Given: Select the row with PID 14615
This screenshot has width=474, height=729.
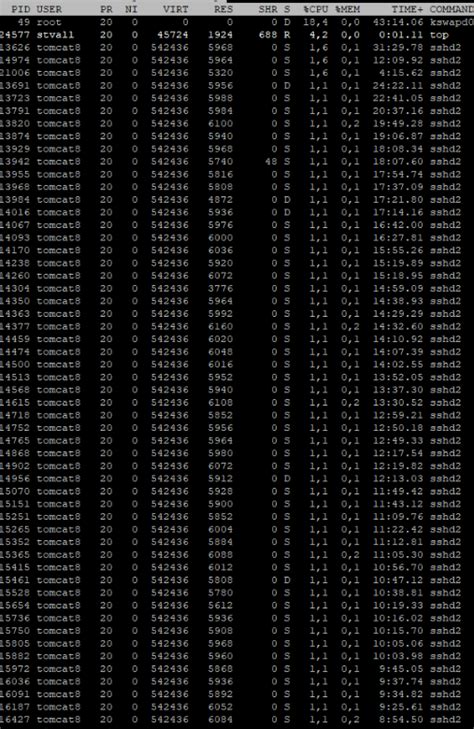Looking at the screenshot, I should click(237, 403).
